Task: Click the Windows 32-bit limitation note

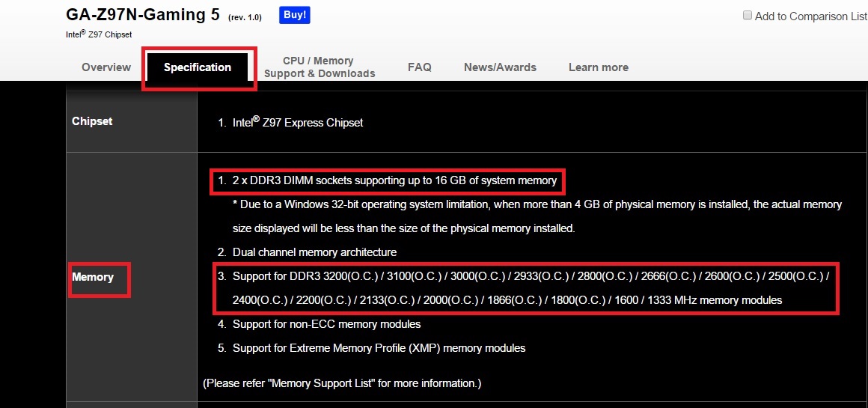Action: pos(537,216)
